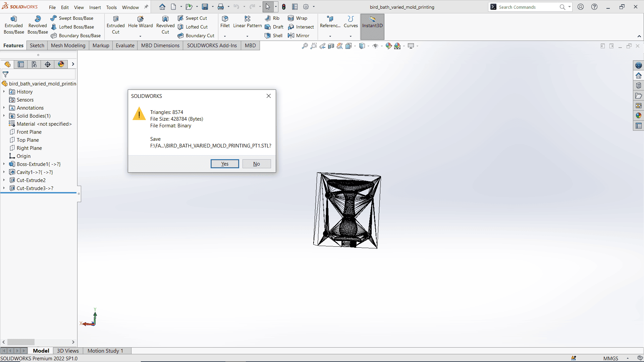Select the Mirror tool
Viewport: 644px width, 362px height.
coord(299,36)
